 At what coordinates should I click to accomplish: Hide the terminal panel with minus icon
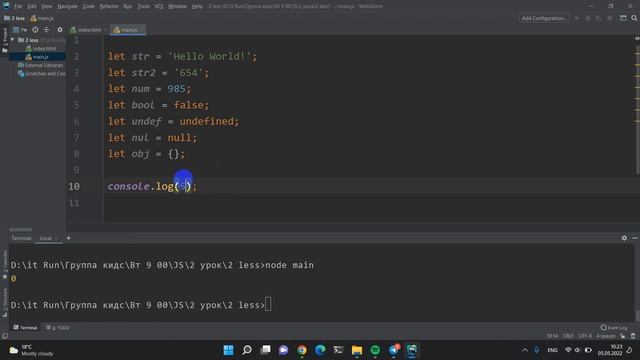pos(635,238)
